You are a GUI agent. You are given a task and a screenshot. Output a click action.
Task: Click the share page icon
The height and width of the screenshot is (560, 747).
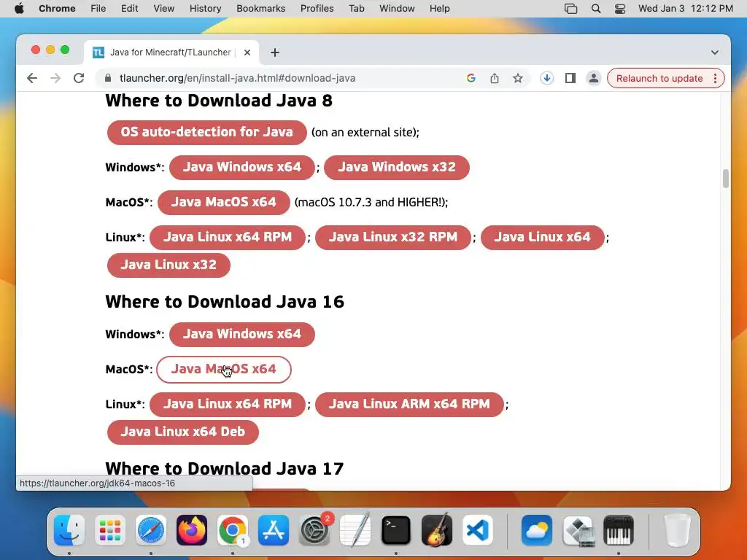495,78
